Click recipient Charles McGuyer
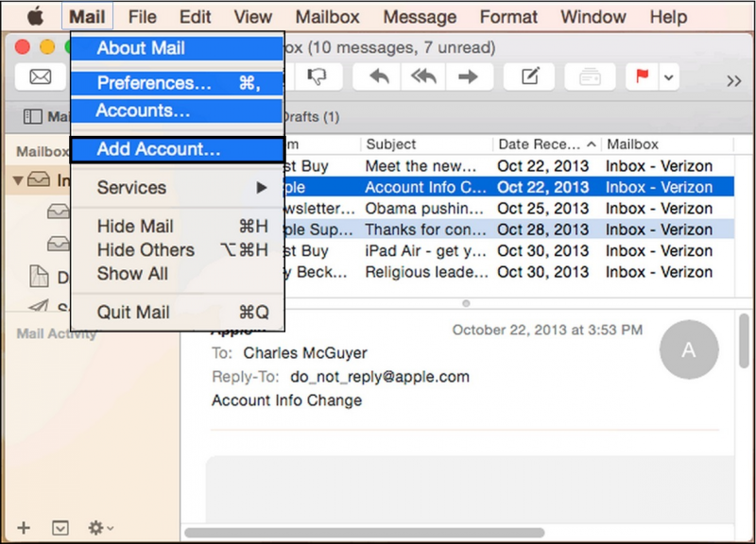This screenshot has width=756, height=544. (304, 353)
